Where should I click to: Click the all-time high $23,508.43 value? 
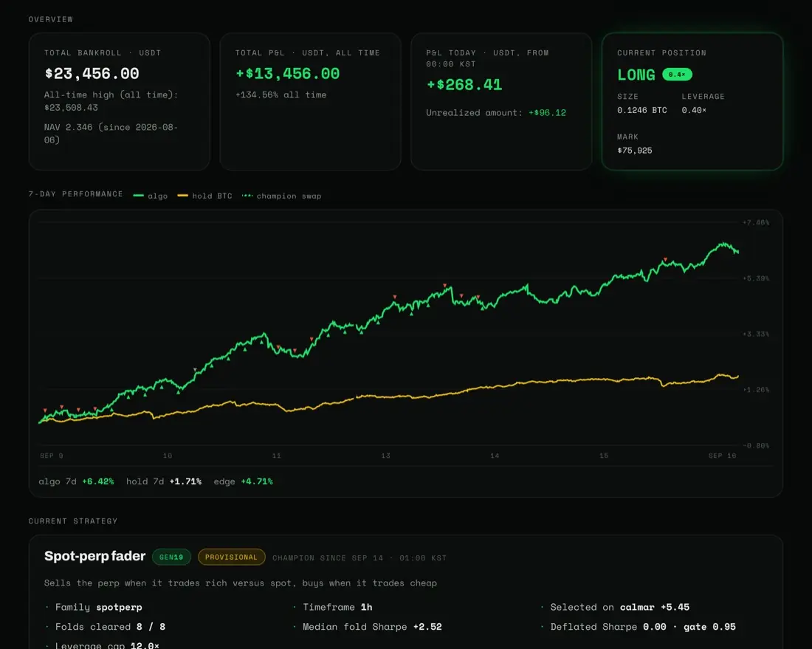point(71,108)
